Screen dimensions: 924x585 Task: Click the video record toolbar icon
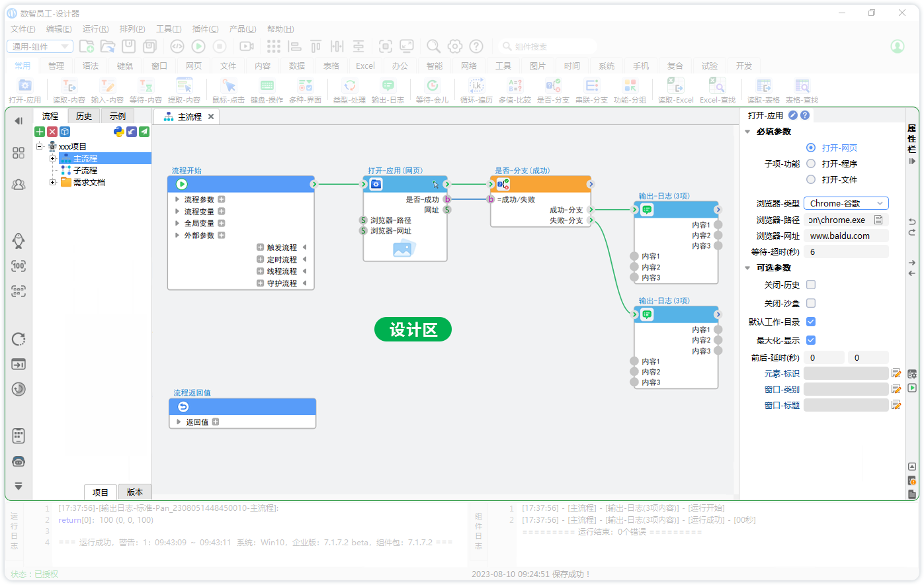[x=247, y=46]
